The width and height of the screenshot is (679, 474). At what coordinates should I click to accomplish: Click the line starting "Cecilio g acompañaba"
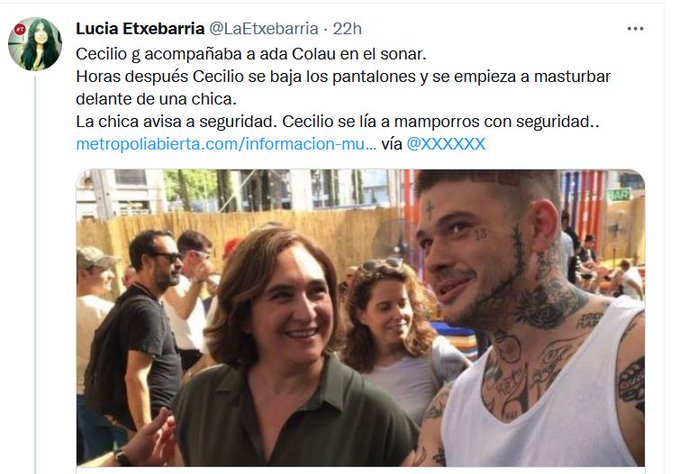click(251, 54)
